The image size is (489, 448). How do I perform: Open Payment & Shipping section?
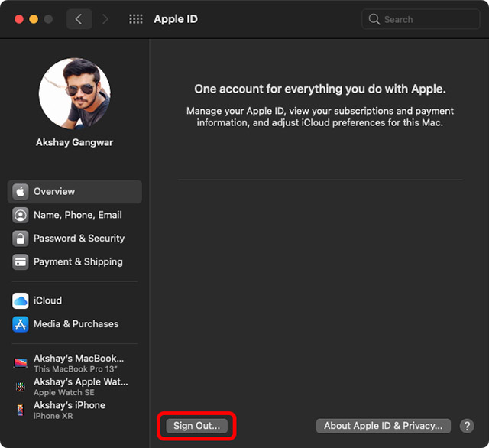[x=75, y=262]
